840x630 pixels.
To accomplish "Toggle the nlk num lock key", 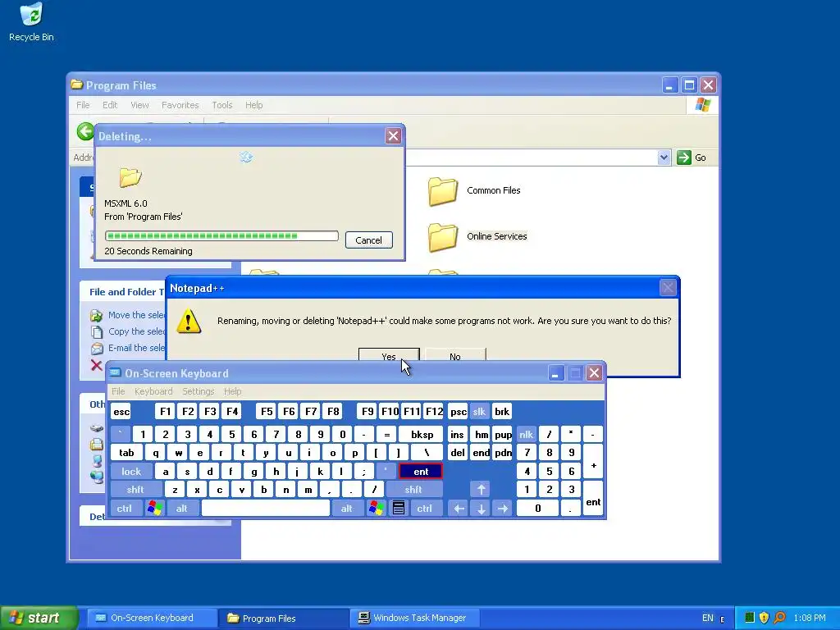I will coord(526,435).
